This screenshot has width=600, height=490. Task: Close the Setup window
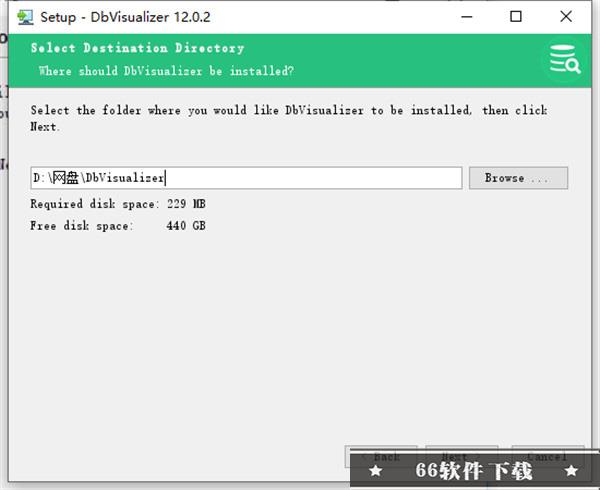click(x=566, y=17)
